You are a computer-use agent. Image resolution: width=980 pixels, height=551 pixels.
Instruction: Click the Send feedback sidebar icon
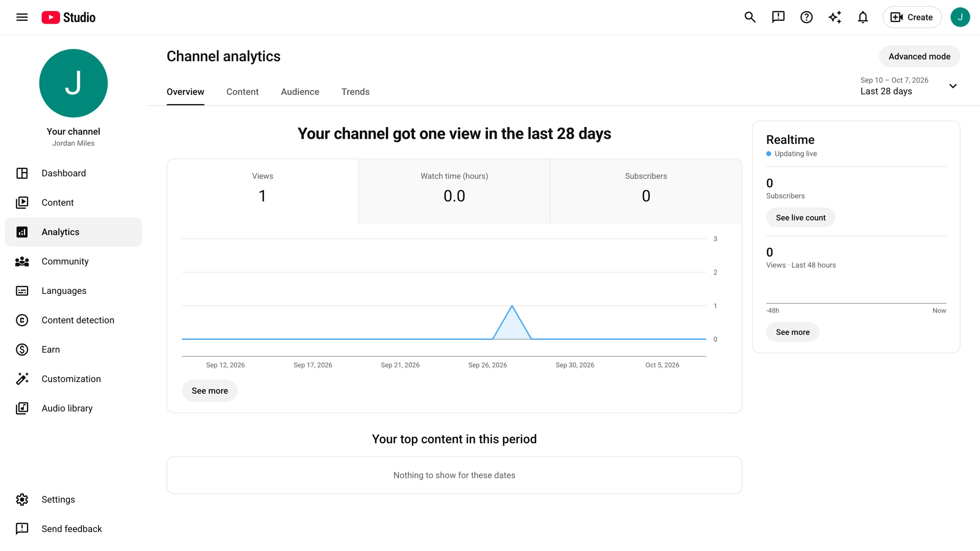click(x=22, y=529)
